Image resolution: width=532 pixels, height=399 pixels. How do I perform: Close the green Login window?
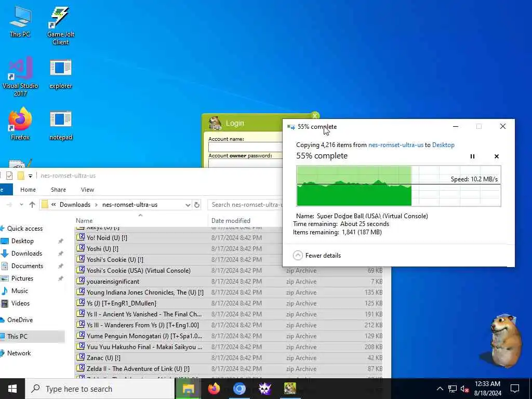point(314,116)
